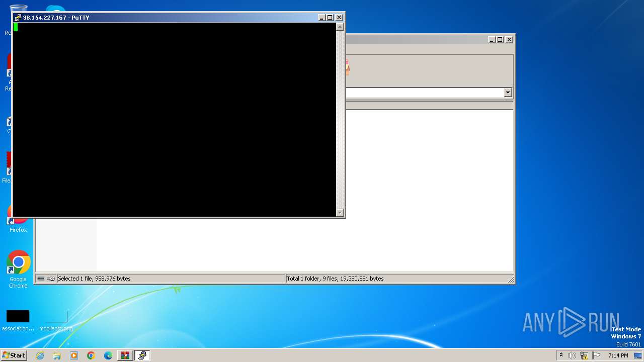This screenshot has width=644, height=362.
Task: Launch Internet Explorer from taskbar
Action: (x=40, y=355)
